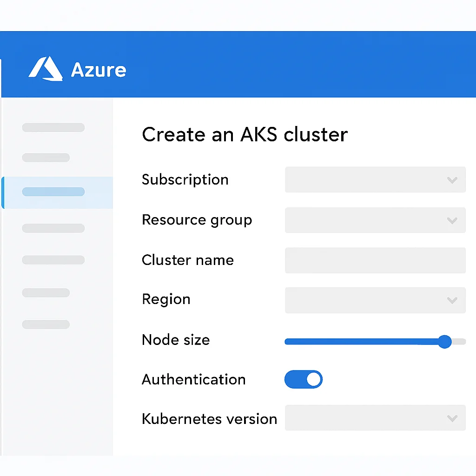Expand the Kubernetes version dropdown
476x476 pixels.
(x=375, y=418)
